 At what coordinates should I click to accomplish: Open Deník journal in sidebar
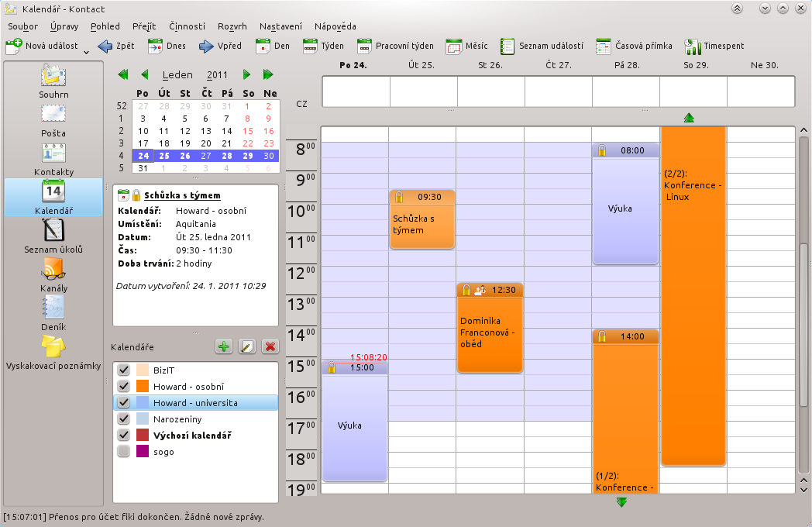(x=53, y=312)
